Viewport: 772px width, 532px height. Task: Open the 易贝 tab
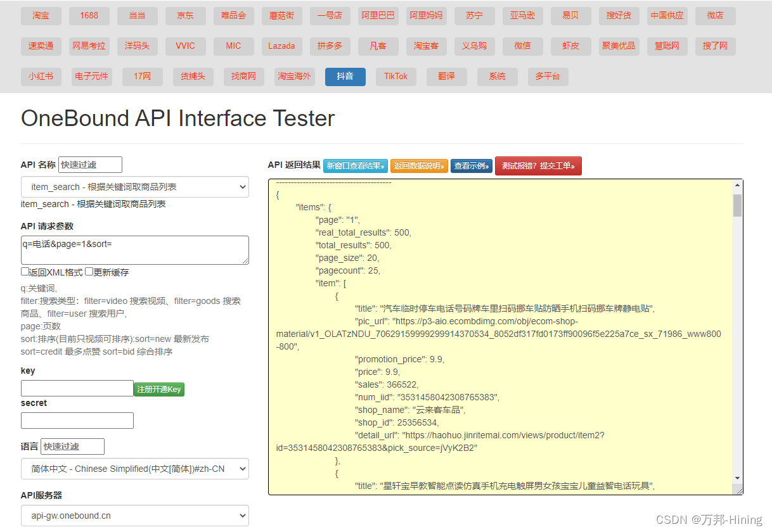tap(571, 16)
